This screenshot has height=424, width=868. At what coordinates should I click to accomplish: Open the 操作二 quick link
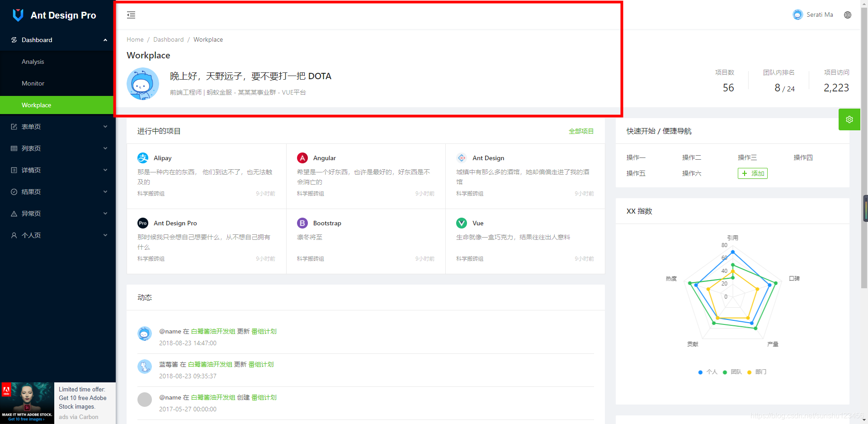point(692,157)
